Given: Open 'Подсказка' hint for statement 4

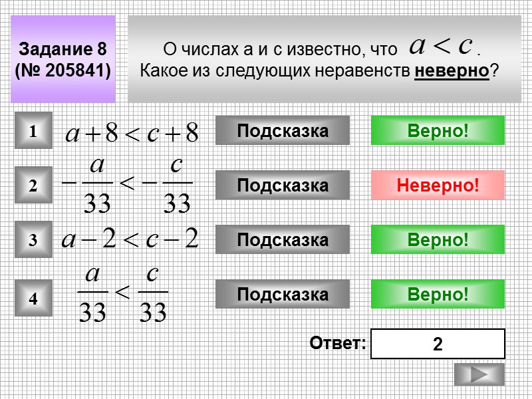Looking at the screenshot, I should [x=284, y=293].
